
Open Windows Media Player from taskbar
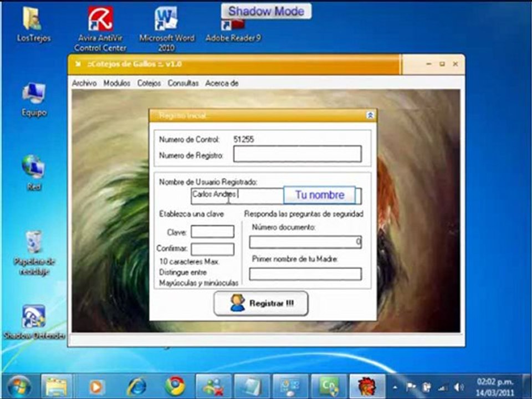click(x=96, y=387)
